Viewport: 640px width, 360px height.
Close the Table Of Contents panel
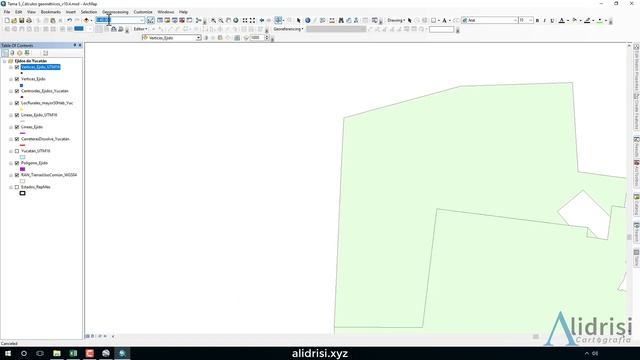[x=80, y=45]
